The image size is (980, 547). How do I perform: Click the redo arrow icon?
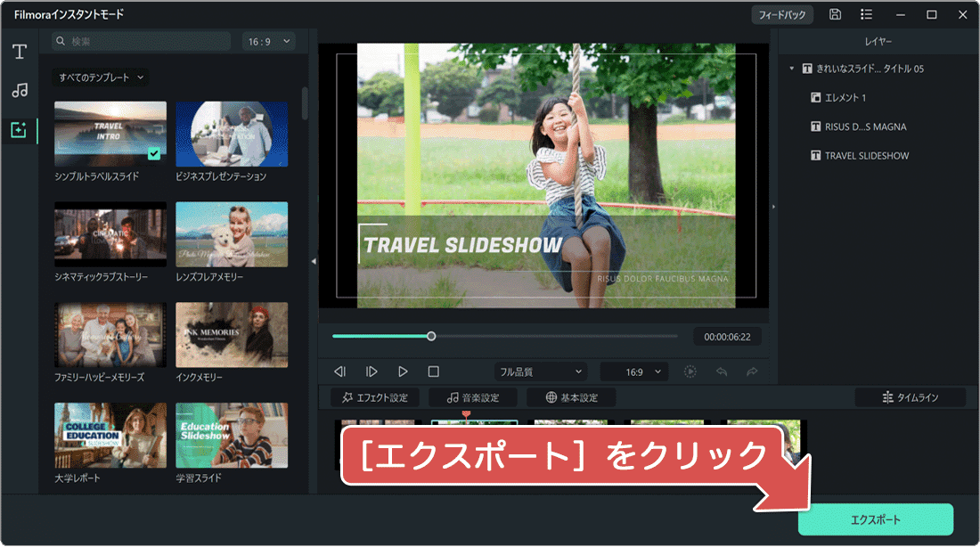tap(752, 371)
